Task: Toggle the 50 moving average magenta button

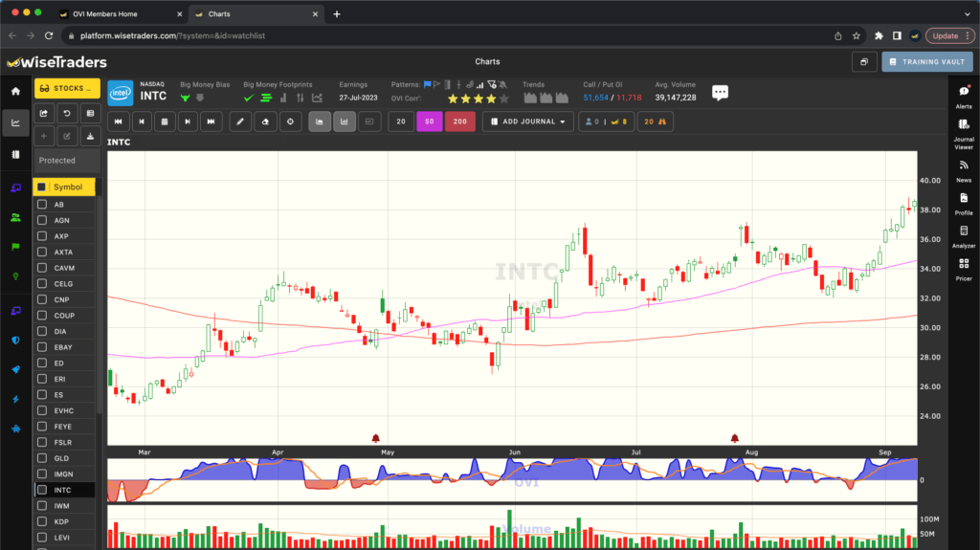Action: pyautogui.click(x=430, y=121)
